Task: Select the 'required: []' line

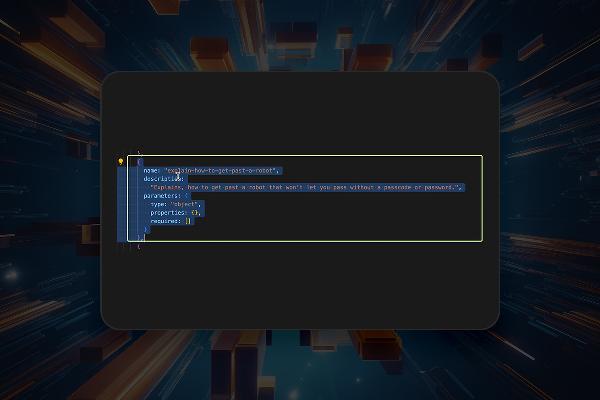Action: pyautogui.click(x=170, y=221)
